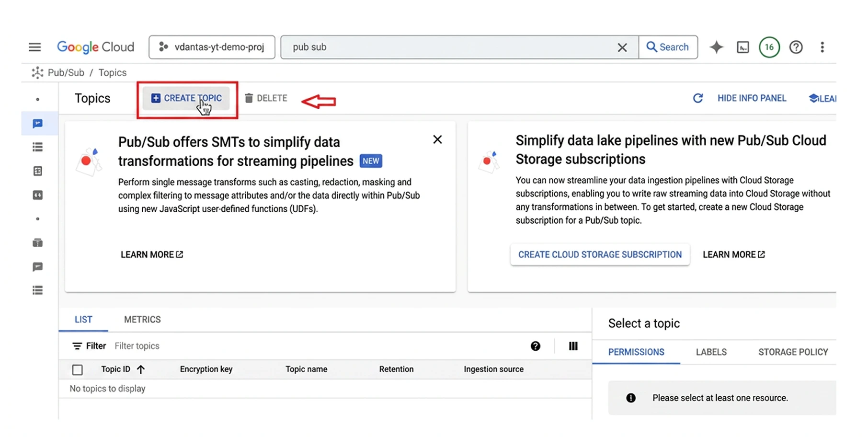Click the DELETE button

point(266,98)
